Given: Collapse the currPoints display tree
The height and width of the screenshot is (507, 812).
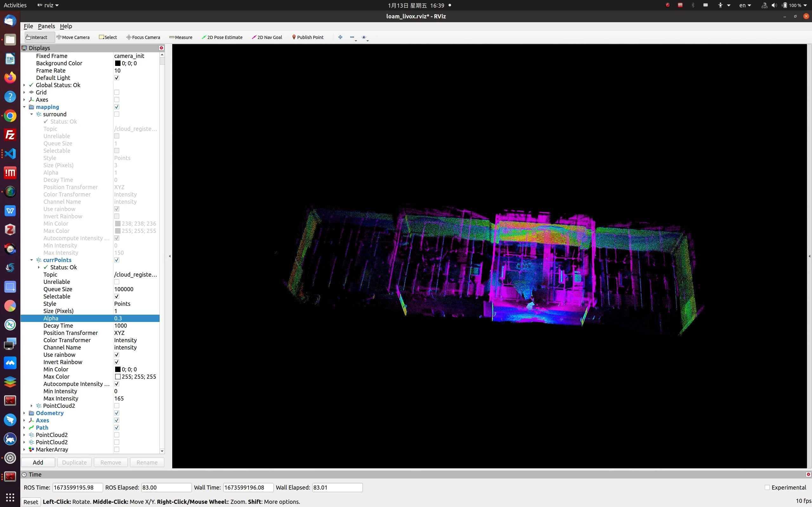Looking at the screenshot, I should [x=31, y=260].
